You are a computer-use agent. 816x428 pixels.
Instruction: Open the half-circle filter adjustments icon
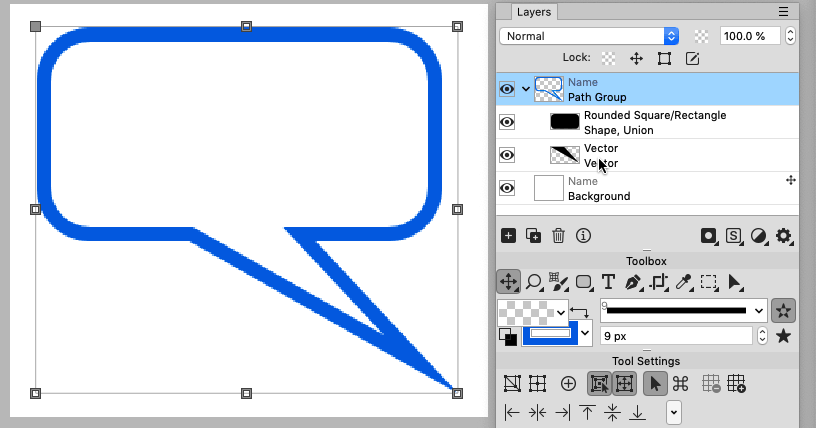pos(759,236)
